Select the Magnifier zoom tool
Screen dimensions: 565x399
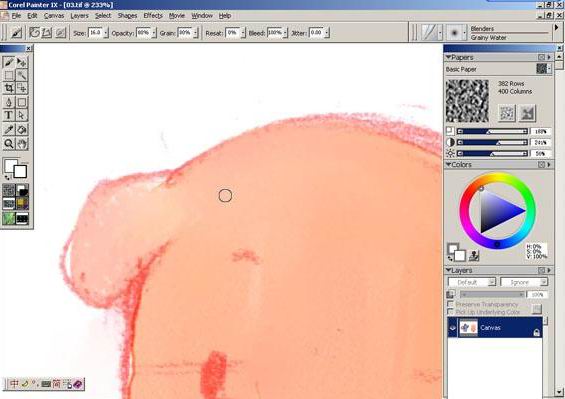(x=9, y=144)
